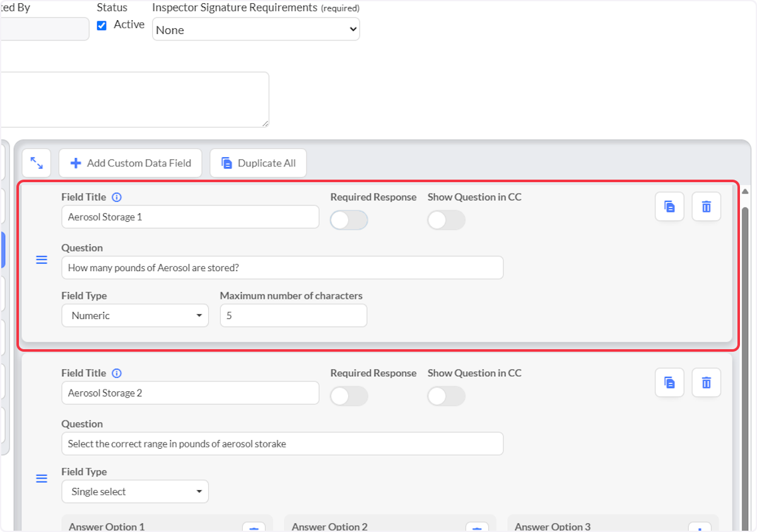The height and width of the screenshot is (532, 757).
Task: Open the Numeric field type dropdown
Action: [x=135, y=315]
